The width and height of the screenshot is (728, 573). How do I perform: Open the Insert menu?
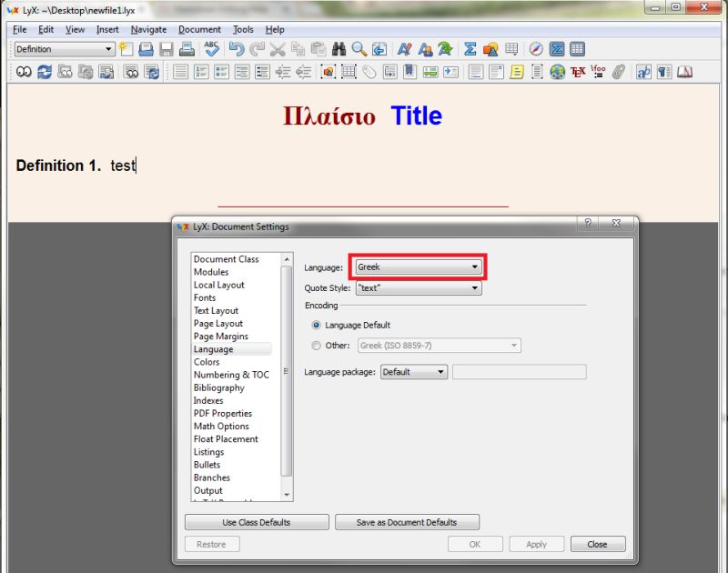click(107, 29)
